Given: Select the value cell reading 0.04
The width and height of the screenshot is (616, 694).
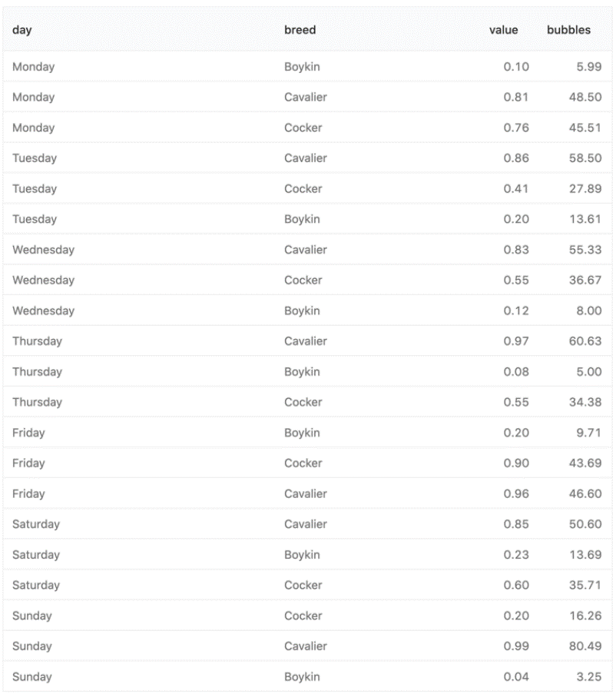Looking at the screenshot, I should pyautogui.click(x=516, y=677).
